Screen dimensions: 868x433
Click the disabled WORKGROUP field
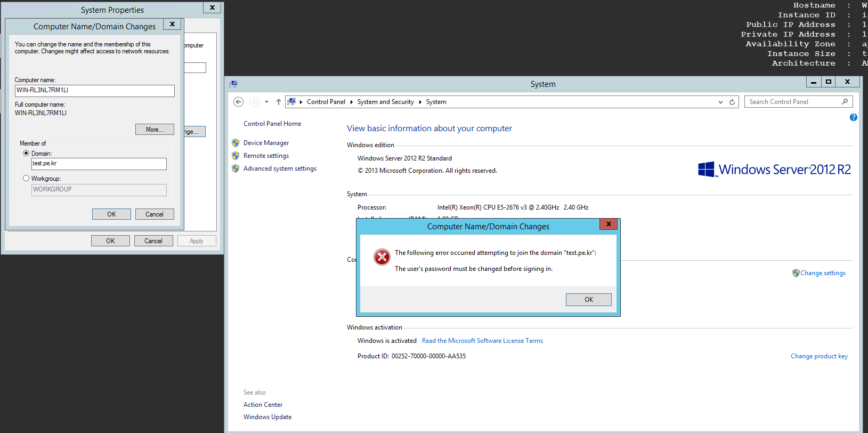99,189
